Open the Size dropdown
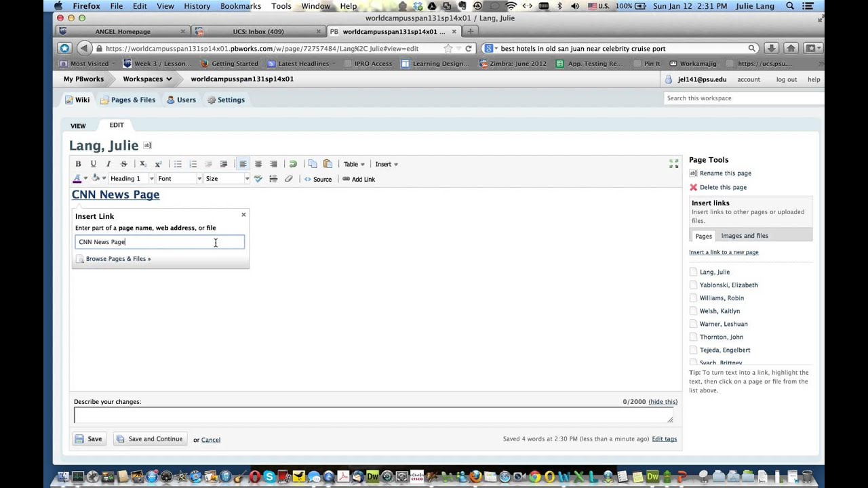This screenshot has width=868, height=488. (x=226, y=179)
